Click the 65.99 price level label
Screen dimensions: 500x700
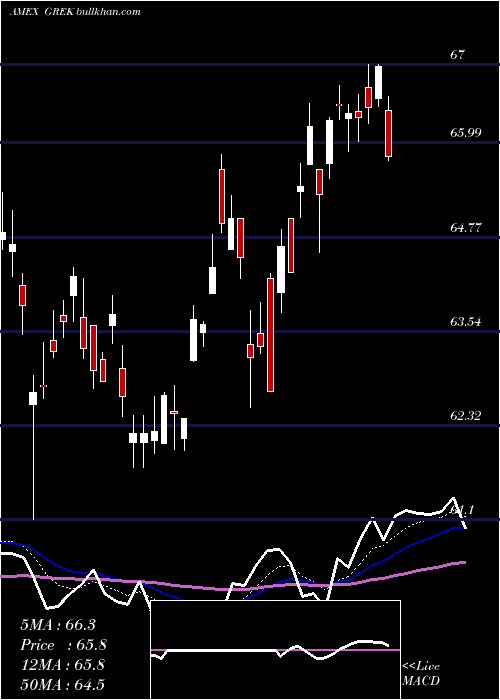[466, 132]
